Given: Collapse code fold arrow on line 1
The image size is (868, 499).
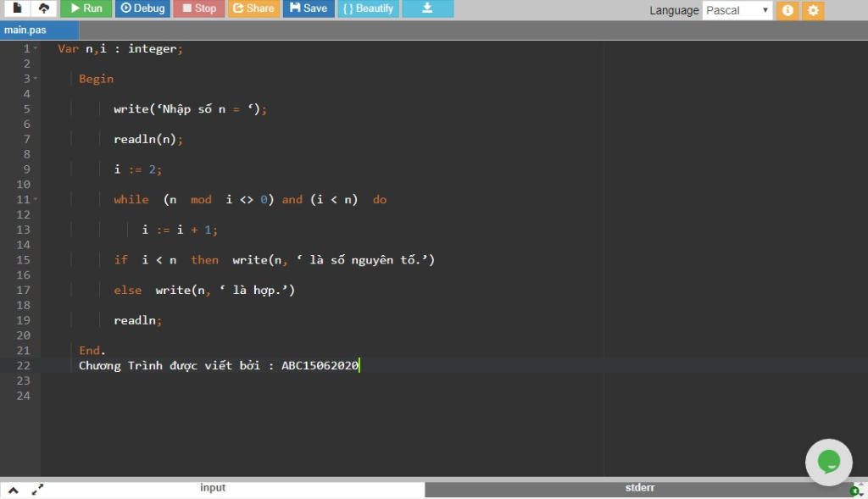Looking at the screenshot, I should tap(35, 49).
